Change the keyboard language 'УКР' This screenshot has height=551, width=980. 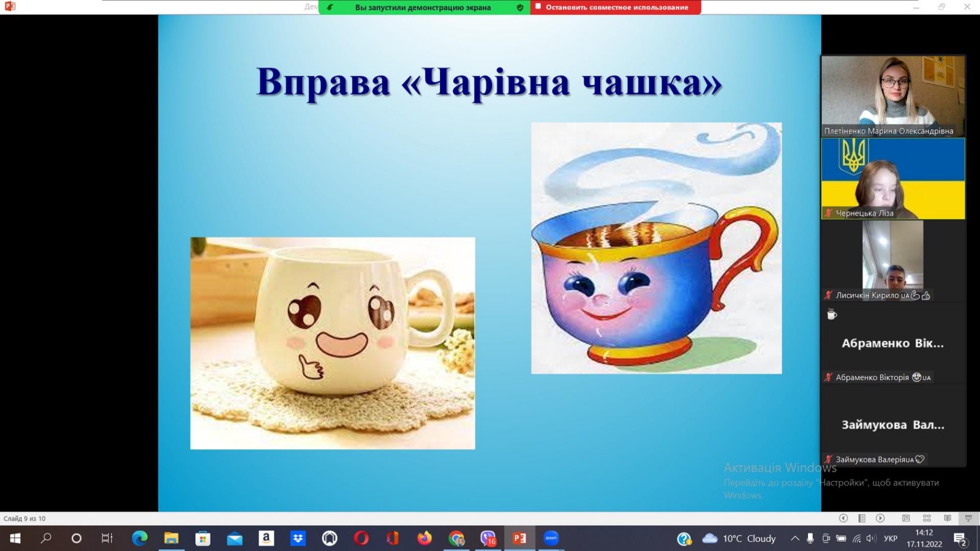[x=891, y=539]
